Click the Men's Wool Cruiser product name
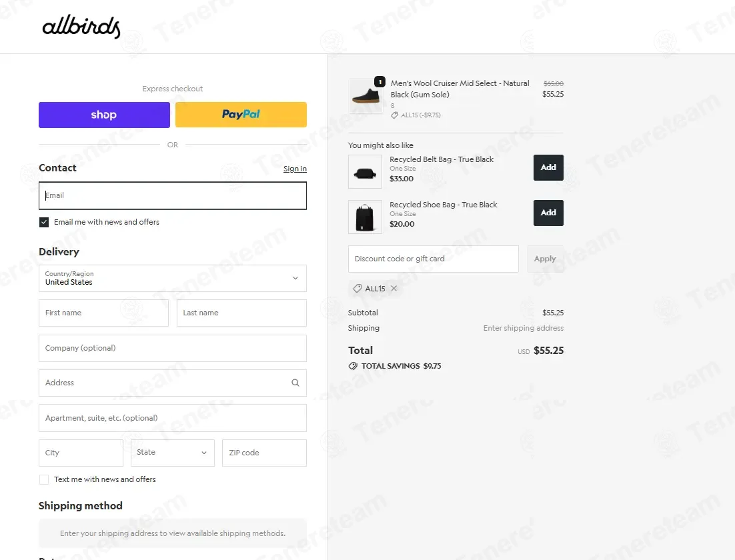The image size is (735, 560). click(460, 89)
